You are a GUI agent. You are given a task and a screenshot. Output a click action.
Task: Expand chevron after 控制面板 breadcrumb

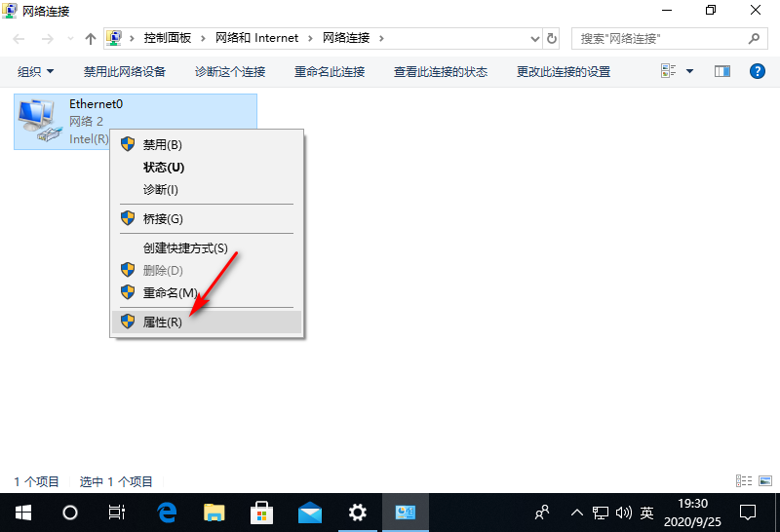click(203, 38)
